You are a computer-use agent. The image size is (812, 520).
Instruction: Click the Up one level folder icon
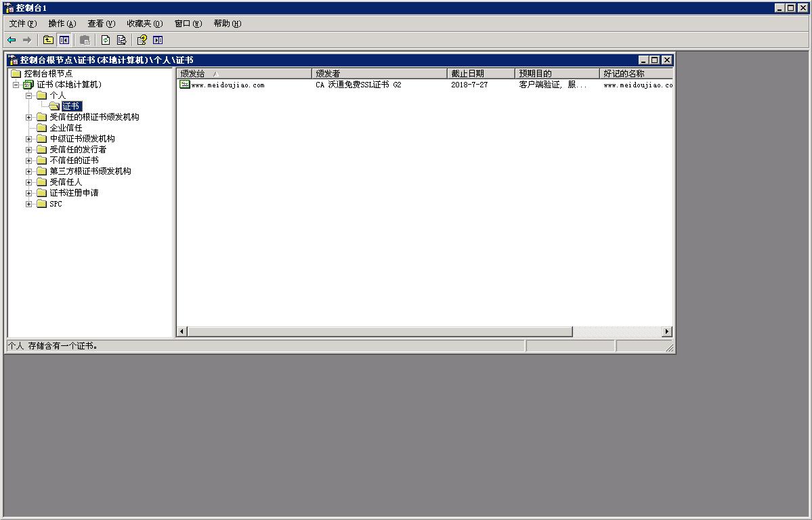[48, 40]
